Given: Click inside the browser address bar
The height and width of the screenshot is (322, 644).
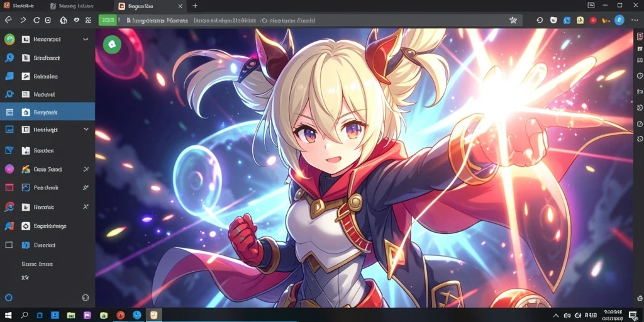Looking at the screenshot, I should pos(312,20).
